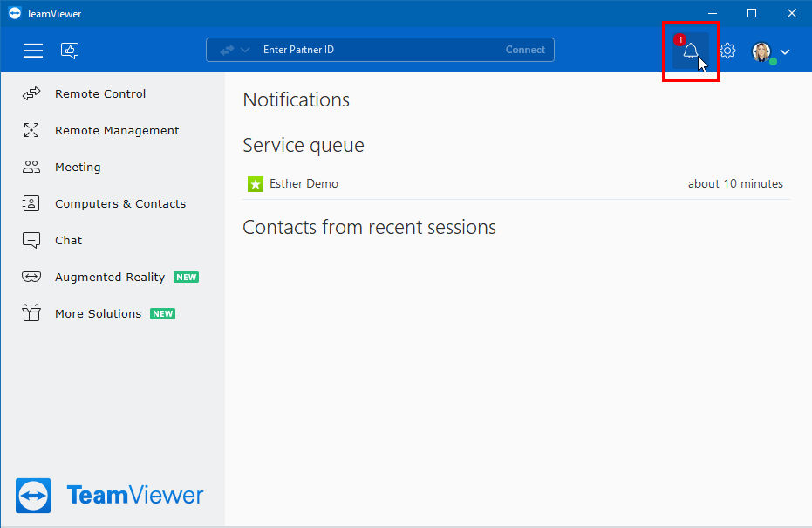This screenshot has height=528, width=812.
Task: Open the notifications bell
Action: pos(690,51)
